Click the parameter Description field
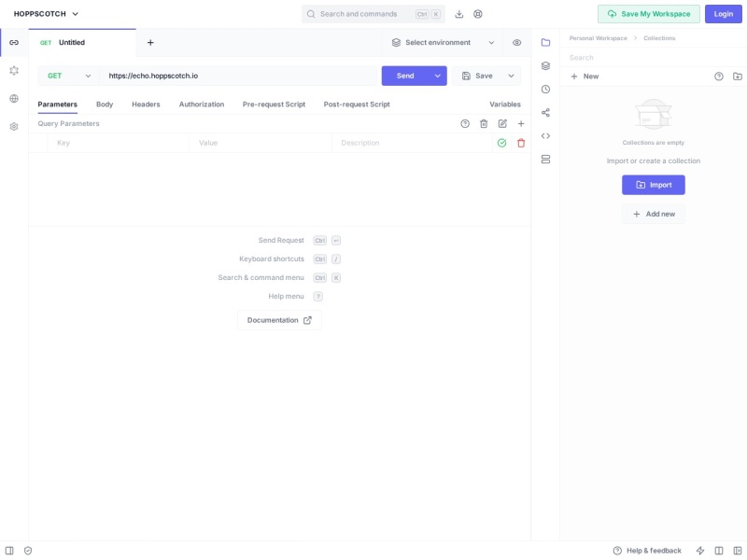Image resolution: width=747 pixels, height=560 pixels. pyautogui.click(x=412, y=143)
